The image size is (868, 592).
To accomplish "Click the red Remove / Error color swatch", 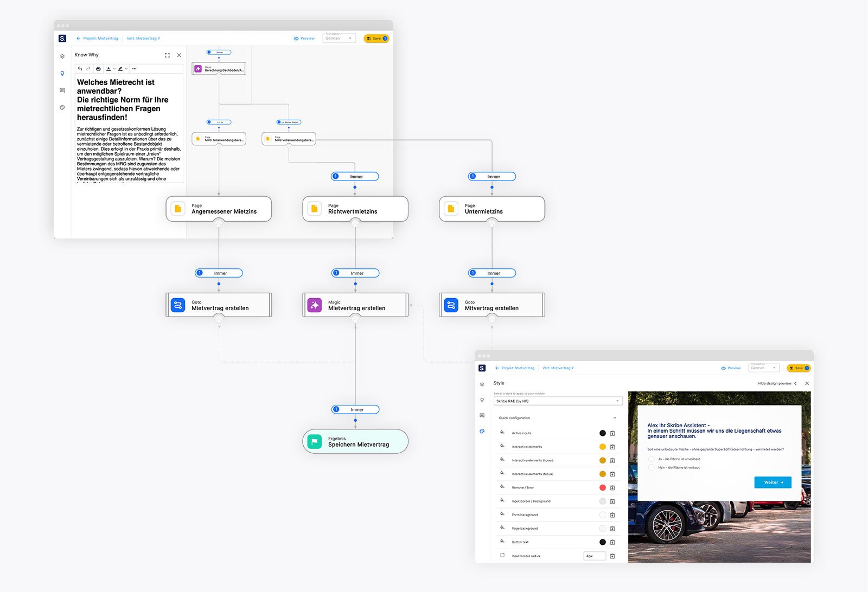I will coord(602,487).
